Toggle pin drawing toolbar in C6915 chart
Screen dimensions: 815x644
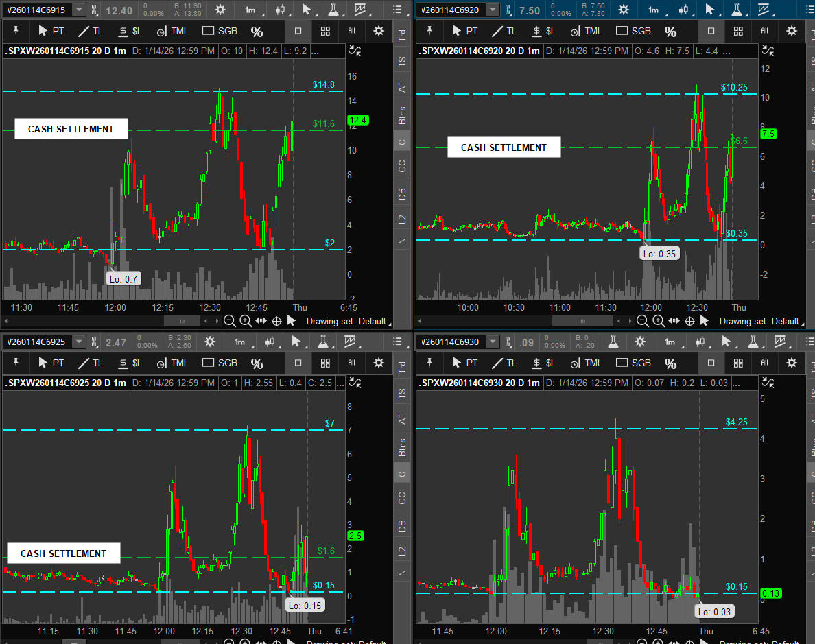click(16, 31)
